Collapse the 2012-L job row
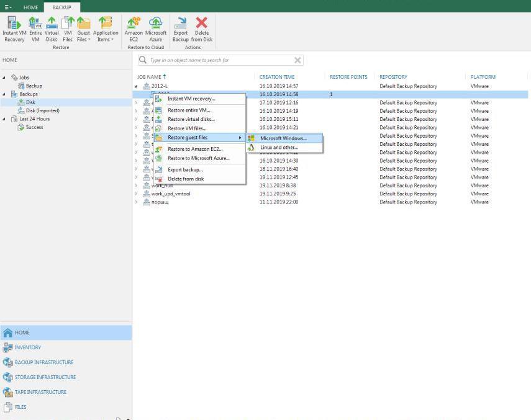This screenshot has height=420, width=531. pyautogui.click(x=136, y=86)
